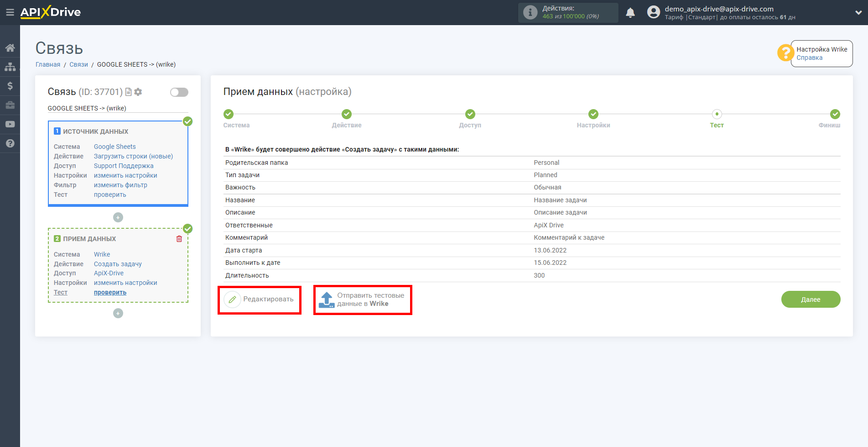Open connection settings gear icon
This screenshot has width=868, height=447.
point(138,92)
